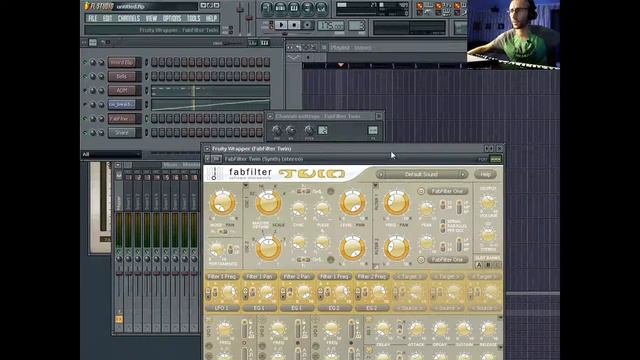This screenshot has height=360, width=640.
Task: Click the transport Record button
Action: (307, 25)
